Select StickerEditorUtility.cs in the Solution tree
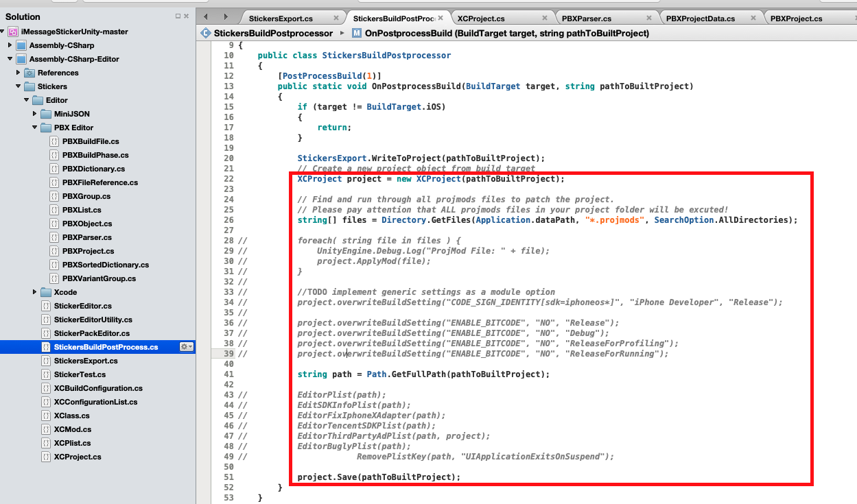Viewport: 857px width, 504px height. tap(93, 320)
